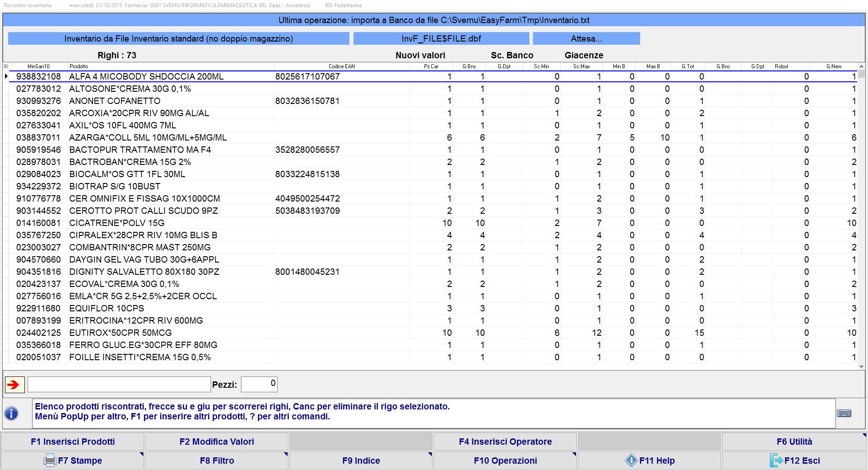
Task: Click the Pezzi quantity field
Action: click(x=259, y=384)
